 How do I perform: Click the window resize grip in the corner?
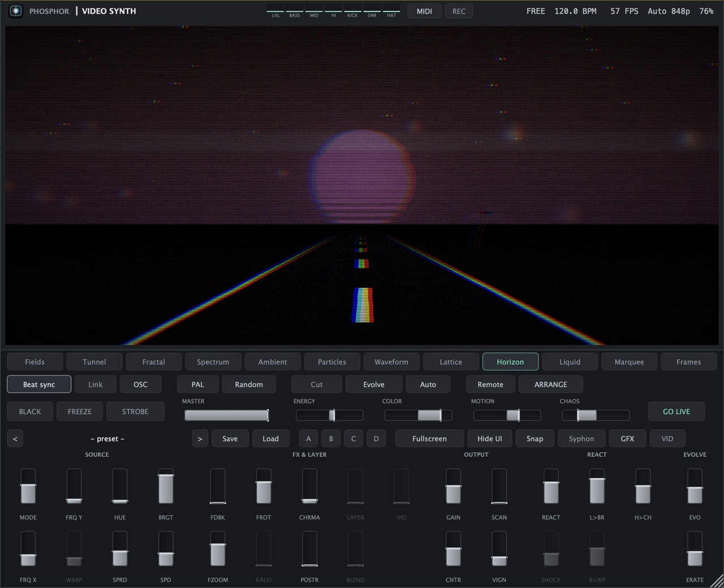[x=716, y=580]
